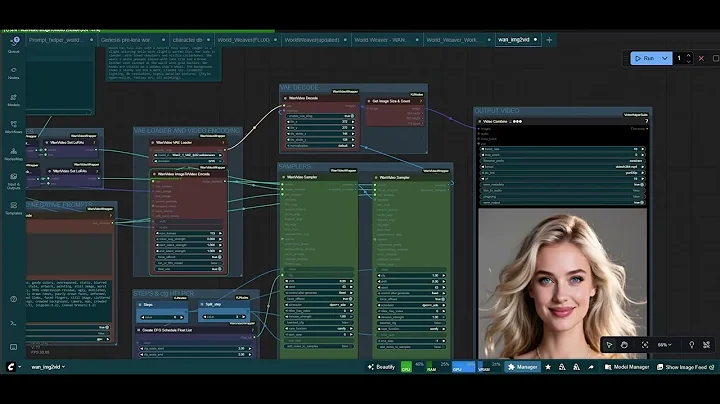Toggle save_output in the Video Combine node

pos(562,202)
